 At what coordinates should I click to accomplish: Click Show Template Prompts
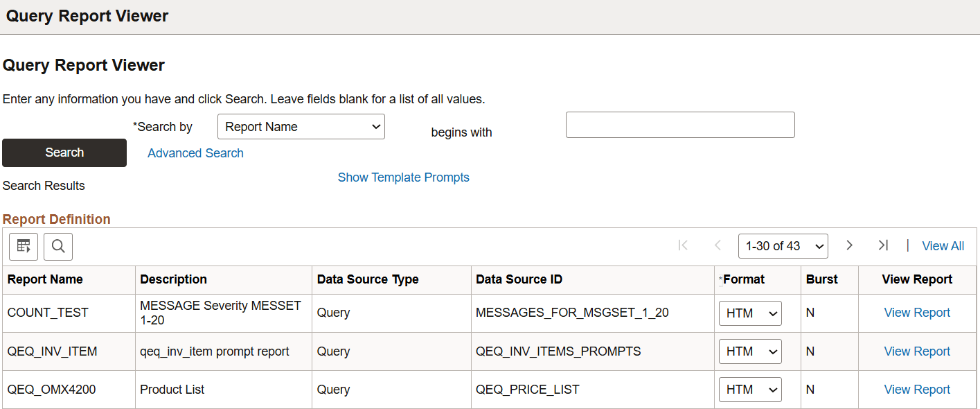coord(403,177)
